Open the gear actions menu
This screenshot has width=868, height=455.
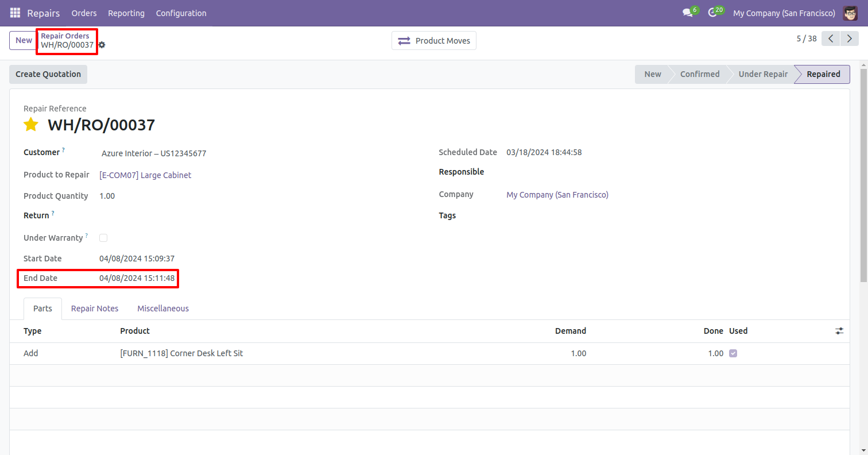102,45
